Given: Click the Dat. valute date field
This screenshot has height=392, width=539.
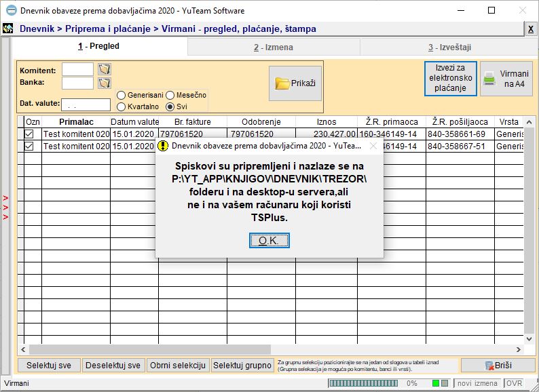Looking at the screenshot, I should tap(86, 105).
